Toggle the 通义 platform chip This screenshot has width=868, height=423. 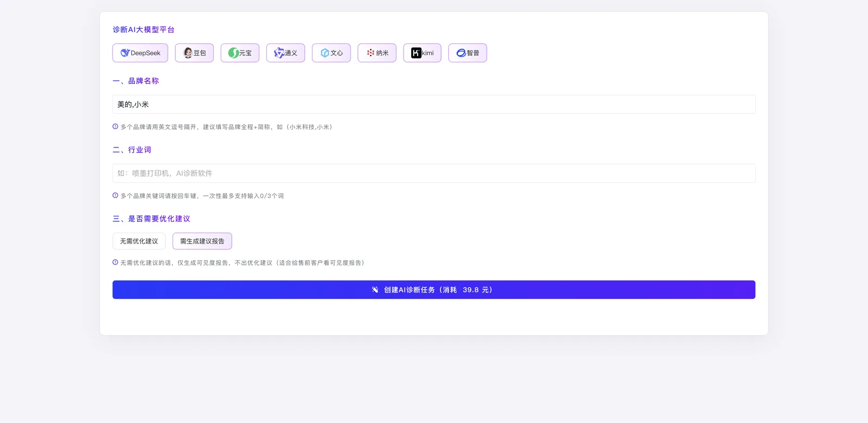click(285, 53)
